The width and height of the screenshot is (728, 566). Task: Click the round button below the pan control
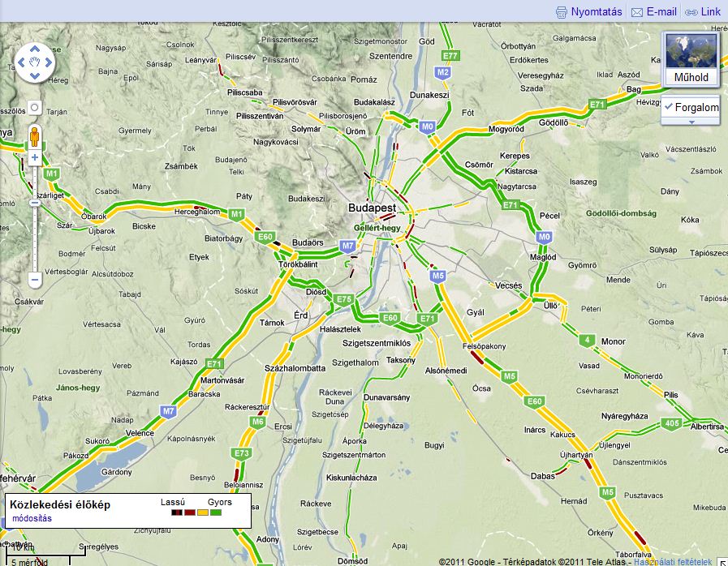[35, 107]
